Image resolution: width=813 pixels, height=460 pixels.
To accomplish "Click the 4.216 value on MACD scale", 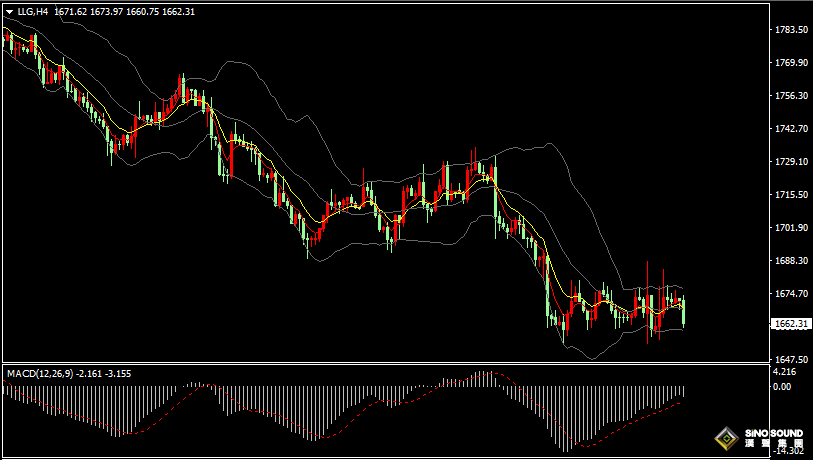I will [783, 373].
